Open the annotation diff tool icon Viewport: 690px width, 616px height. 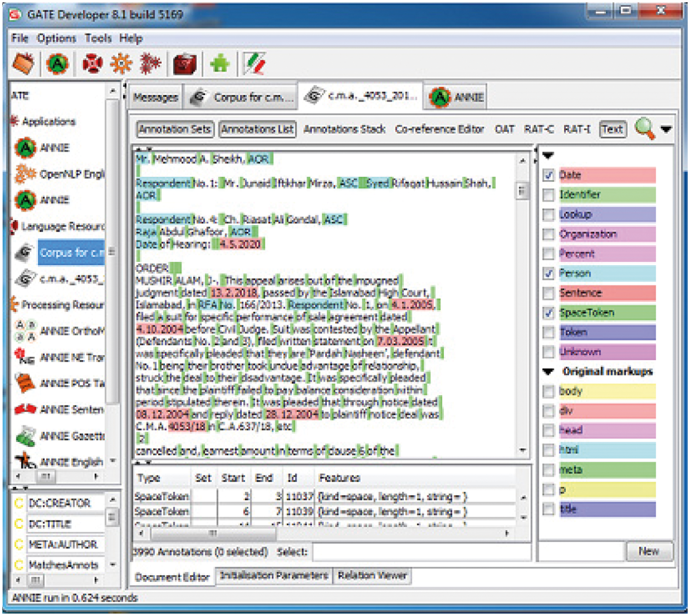[x=254, y=63]
